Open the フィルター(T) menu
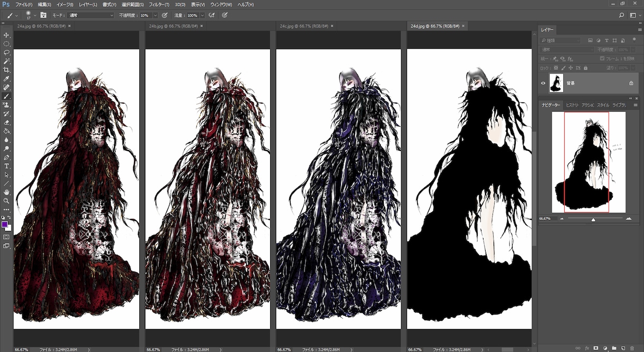644x352 pixels. click(159, 4)
